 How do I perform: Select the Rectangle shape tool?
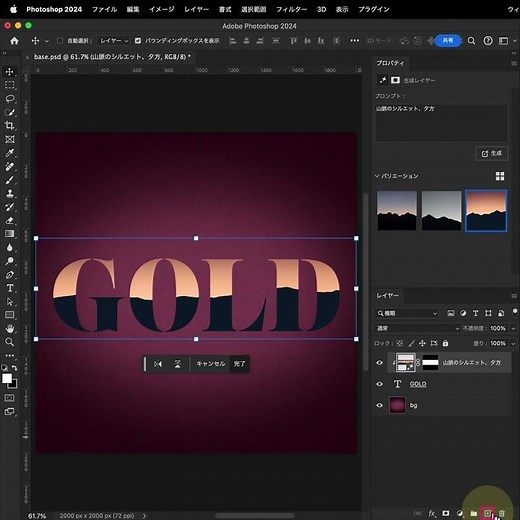[9, 315]
